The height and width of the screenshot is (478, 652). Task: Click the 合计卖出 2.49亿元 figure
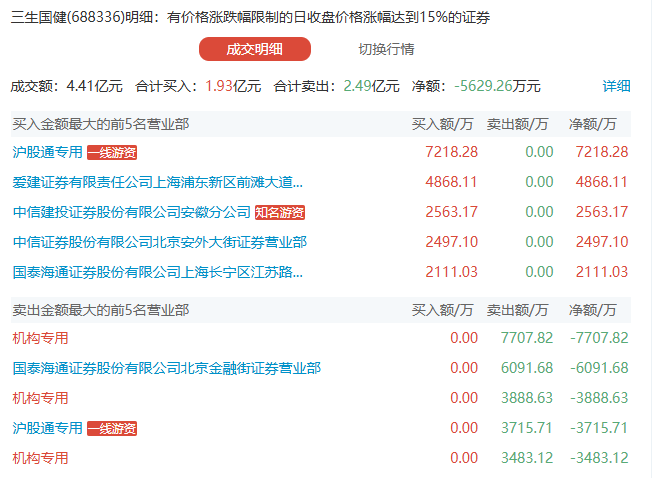click(x=336, y=86)
